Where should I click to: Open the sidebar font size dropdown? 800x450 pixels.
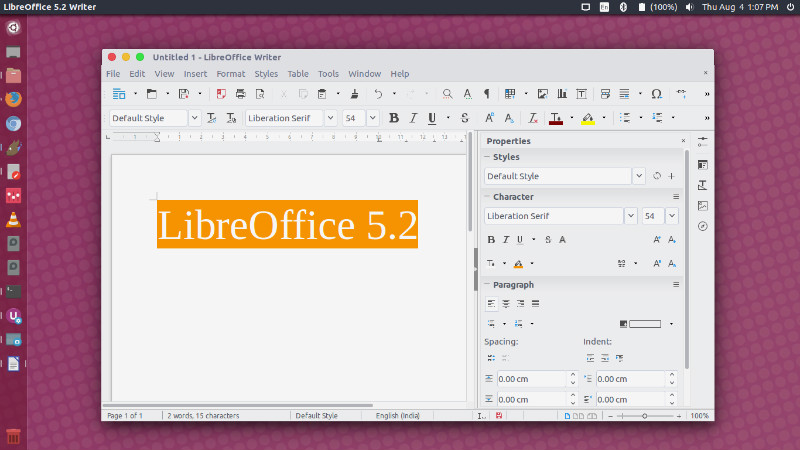click(x=672, y=216)
